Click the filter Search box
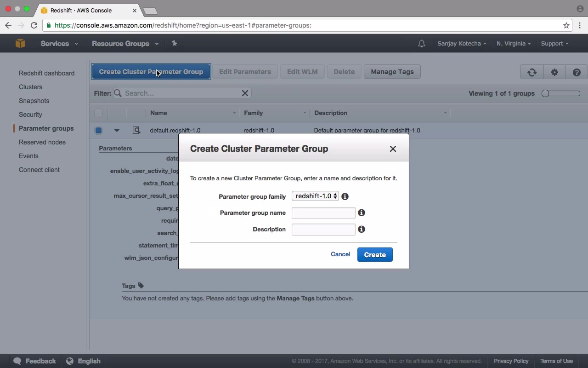 [x=181, y=93]
